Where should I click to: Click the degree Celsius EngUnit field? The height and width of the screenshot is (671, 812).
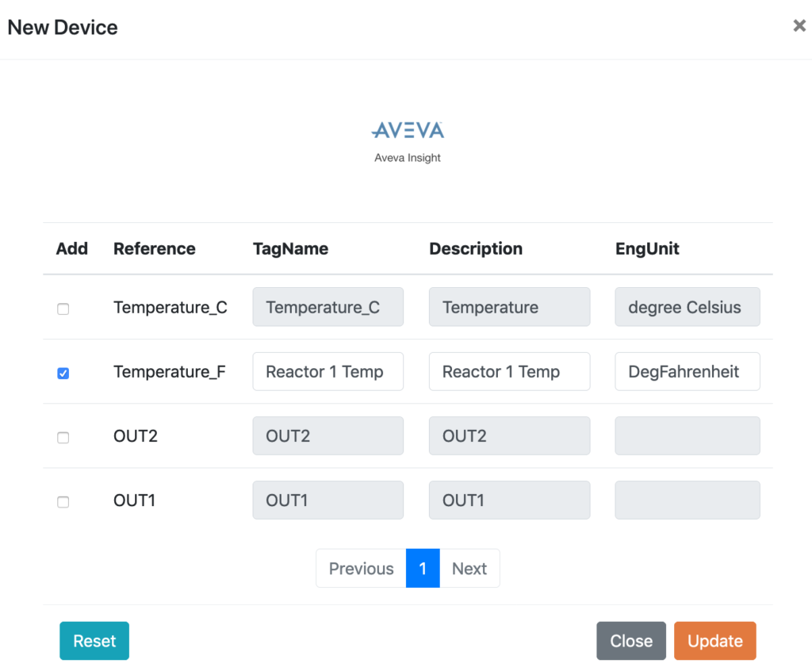click(x=688, y=307)
